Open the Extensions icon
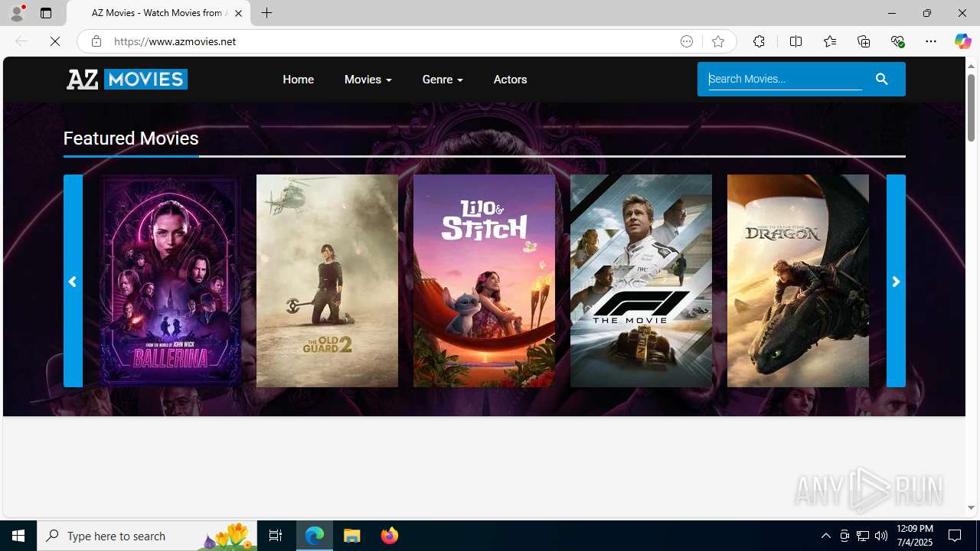 tap(759, 41)
